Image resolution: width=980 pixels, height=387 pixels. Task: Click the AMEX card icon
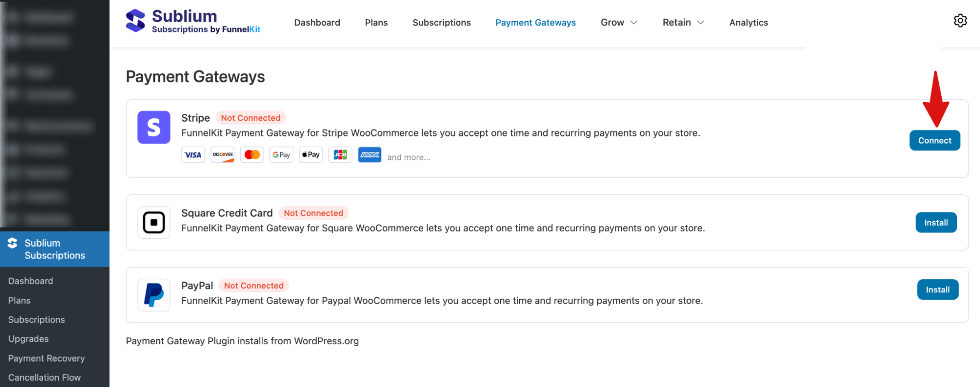(x=369, y=155)
